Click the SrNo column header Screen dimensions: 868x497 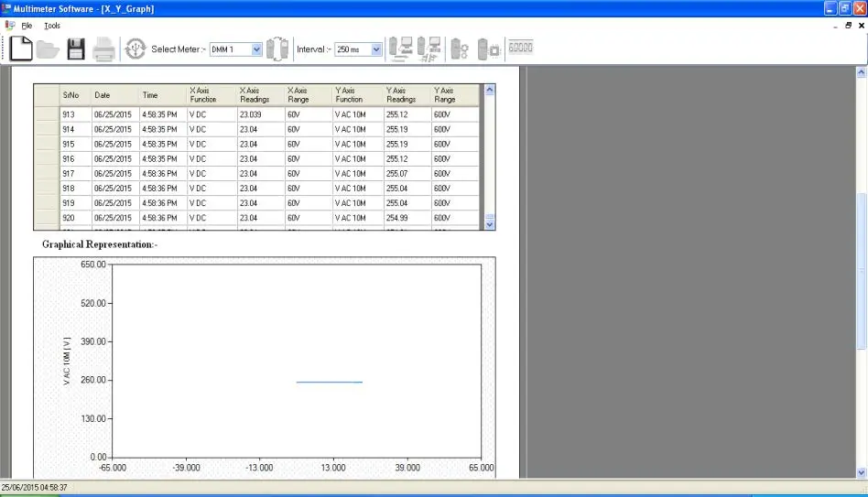[x=74, y=95]
